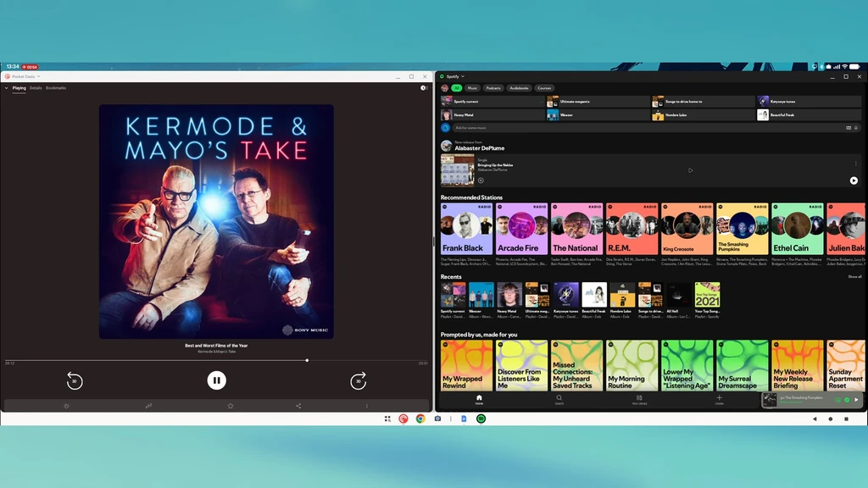Screen dimensions: 868x488
Task: Open Create in Spotify bottom navigation
Action: [x=719, y=400]
